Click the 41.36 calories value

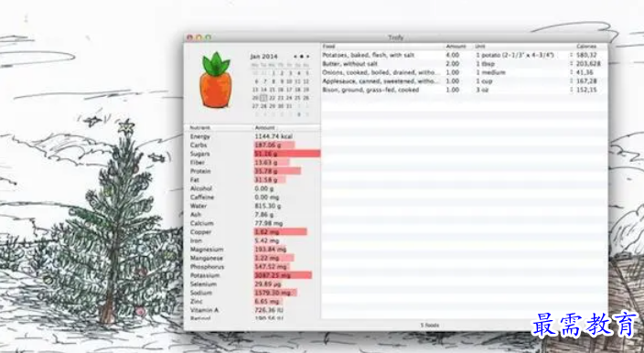585,72
